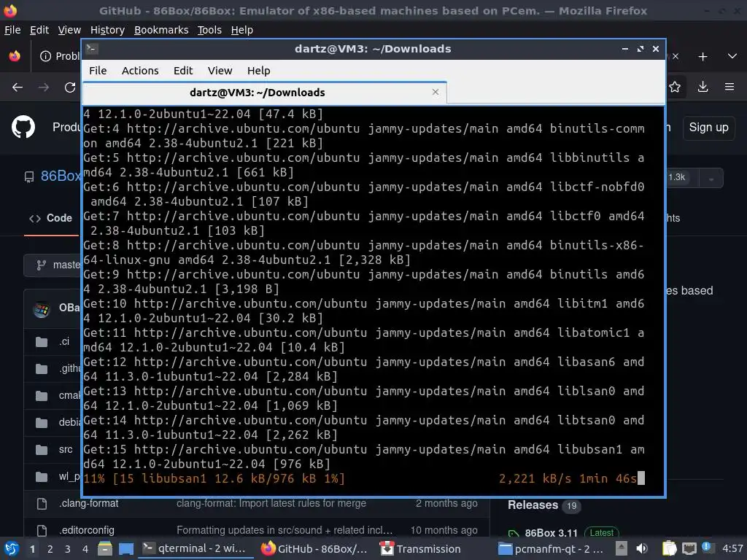Switch to desktop 1

32,549
